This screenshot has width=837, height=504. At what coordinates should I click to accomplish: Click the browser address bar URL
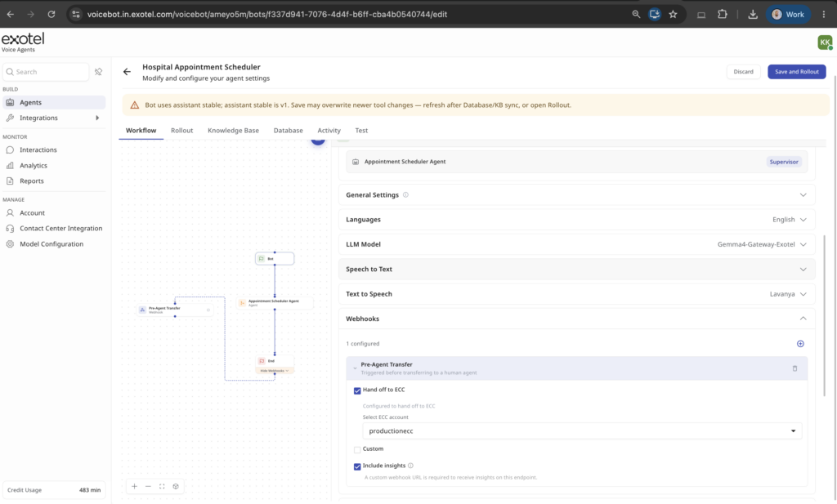tap(267, 15)
